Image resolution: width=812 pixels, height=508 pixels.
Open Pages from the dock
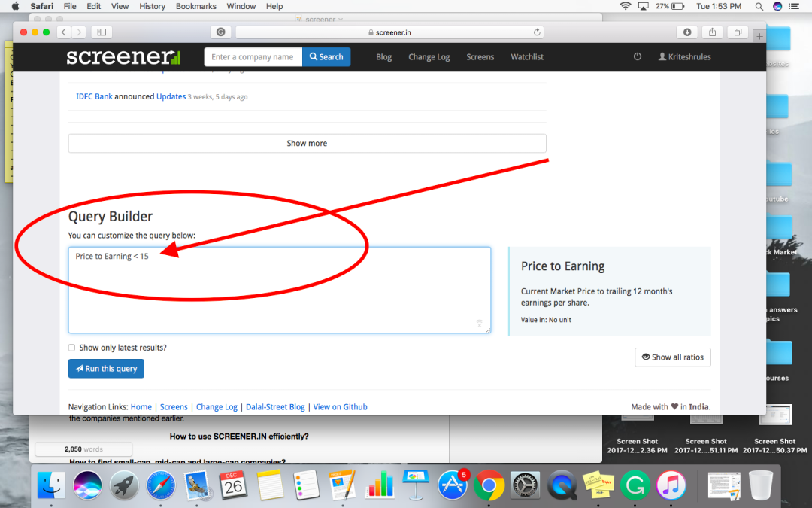pyautogui.click(x=342, y=485)
